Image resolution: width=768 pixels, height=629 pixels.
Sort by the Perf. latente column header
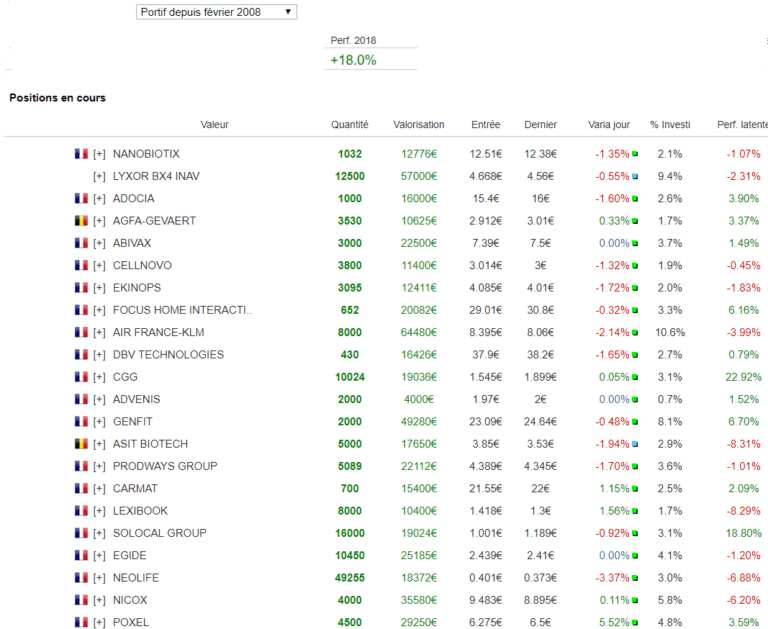click(x=741, y=125)
